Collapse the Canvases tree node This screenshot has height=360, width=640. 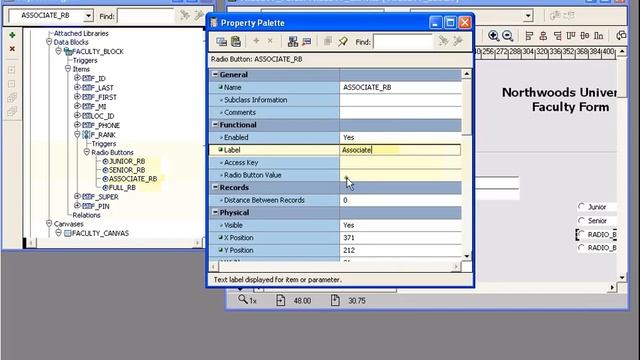point(49,223)
